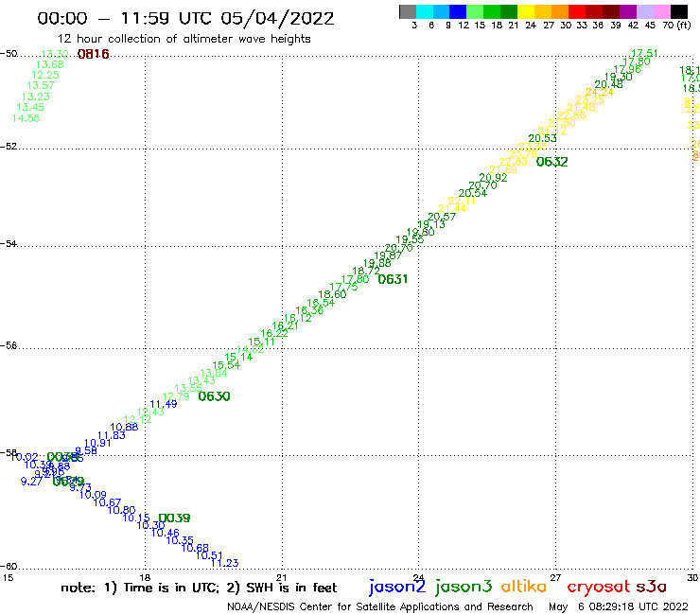Click the 11.23 wave height value
Image resolution: width=700 pixels, height=615 pixels.
[224, 563]
